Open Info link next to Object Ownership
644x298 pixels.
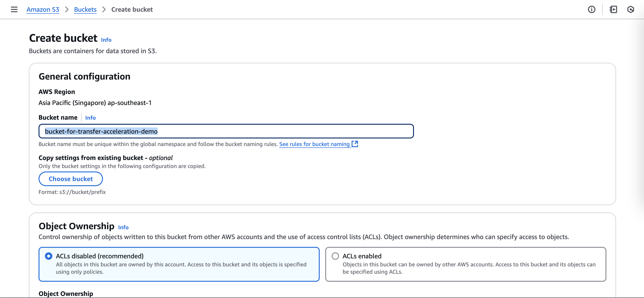123,227
